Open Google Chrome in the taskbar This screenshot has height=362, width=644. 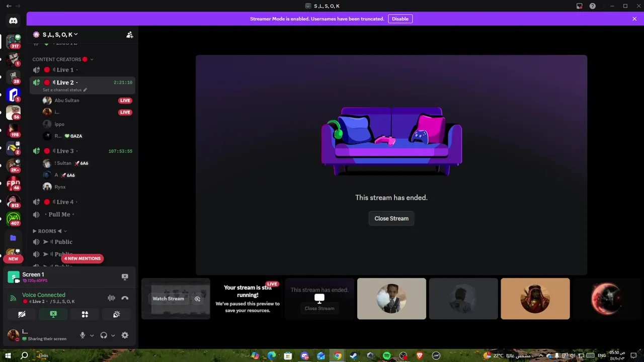[x=338, y=355]
